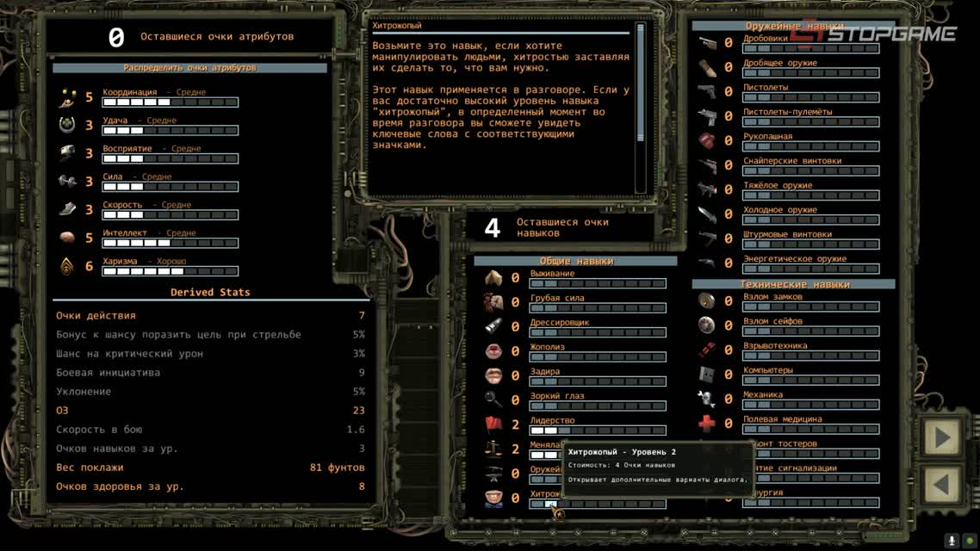Click the Распределить очки атрибутов header
The height and width of the screenshot is (551, 980).
click(x=189, y=67)
